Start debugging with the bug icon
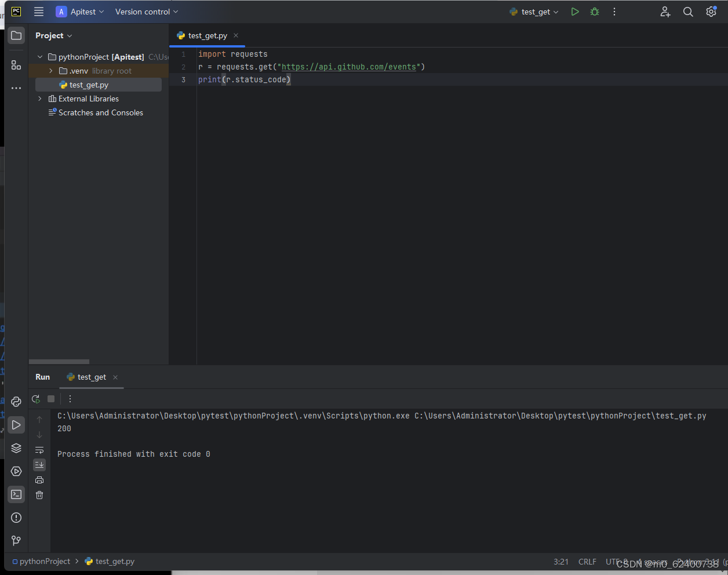 pyautogui.click(x=595, y=12)
